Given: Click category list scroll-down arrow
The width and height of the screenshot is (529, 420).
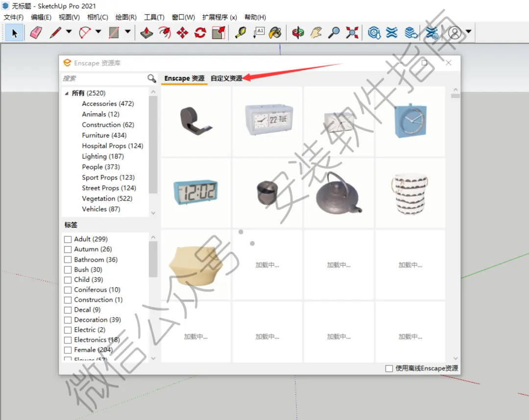Looking at the screenshot, I should (x=153, y=213).
